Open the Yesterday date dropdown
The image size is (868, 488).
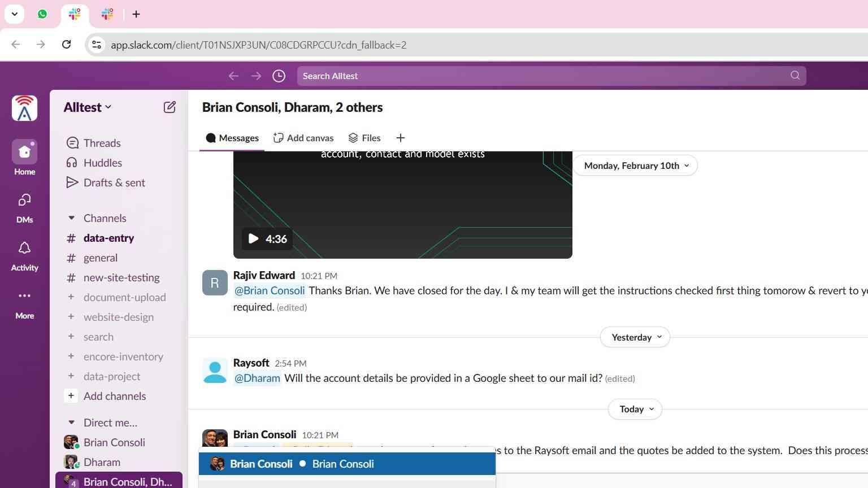point(635,337)
